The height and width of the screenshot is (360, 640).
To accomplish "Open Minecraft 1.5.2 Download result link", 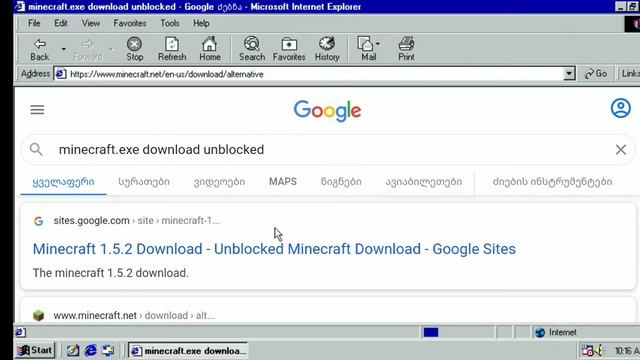I will coord(274,249).
